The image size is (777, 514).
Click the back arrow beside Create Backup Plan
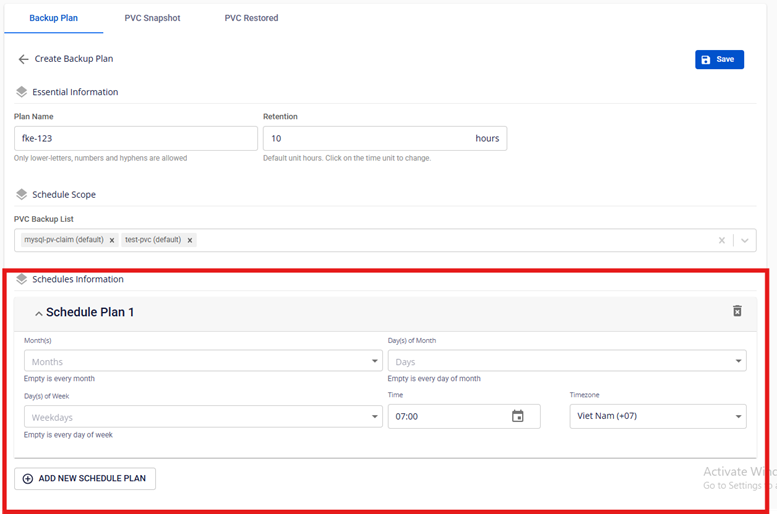pyautogui.click(x=23, y=59)
